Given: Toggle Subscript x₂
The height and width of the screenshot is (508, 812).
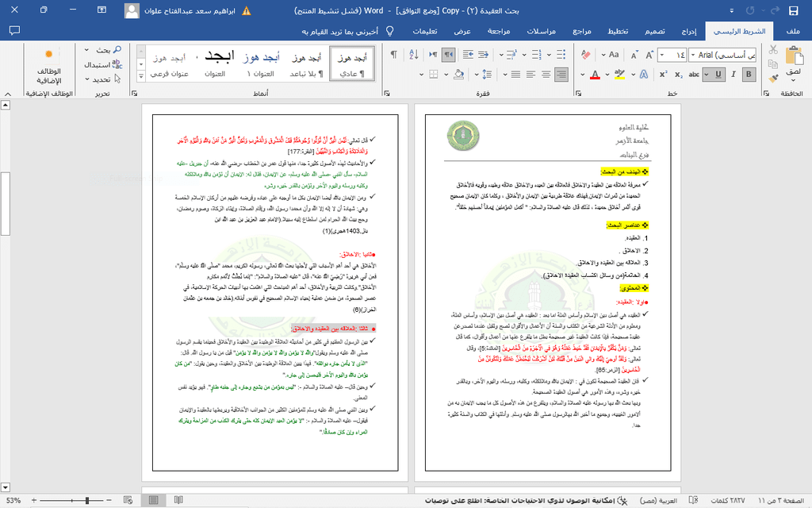Looking at the screenshot, I should pos(679,75).
